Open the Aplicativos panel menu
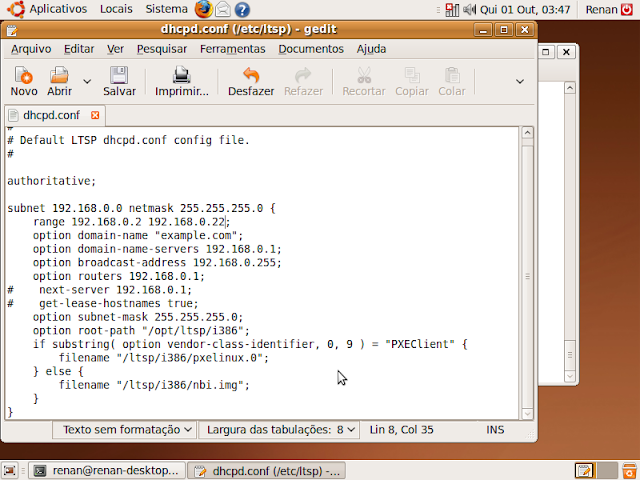 click(x=58, y=9)
